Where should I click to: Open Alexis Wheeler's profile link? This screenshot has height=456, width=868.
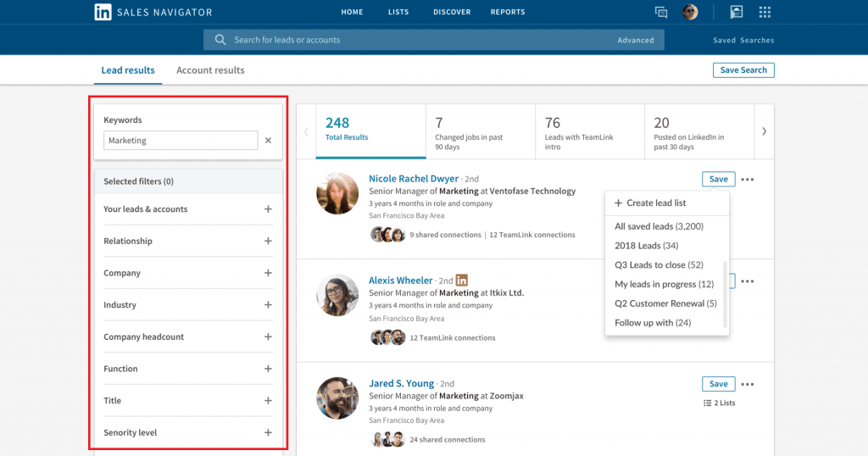coord(401,281)
